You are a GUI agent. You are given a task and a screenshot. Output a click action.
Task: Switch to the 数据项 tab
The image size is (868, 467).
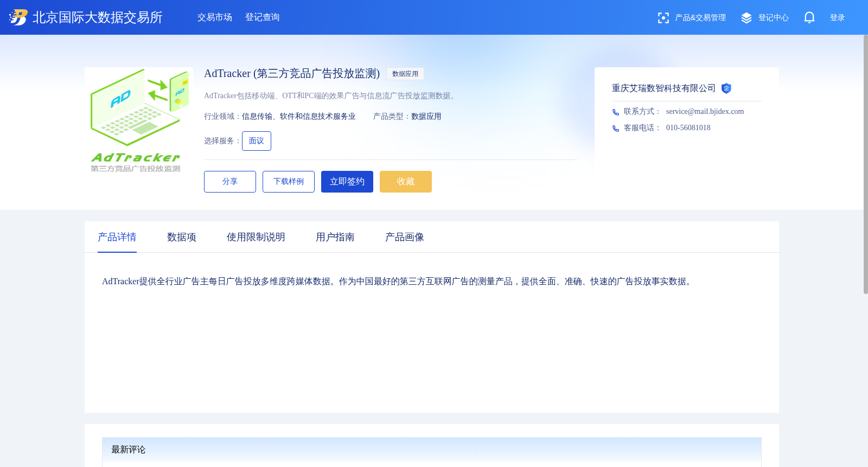coord(182,237)
